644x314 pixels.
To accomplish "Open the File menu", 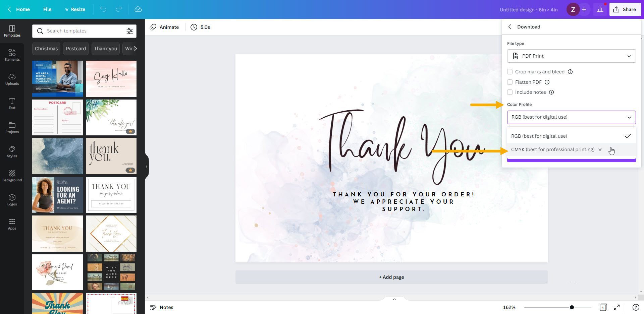I will [47, 9].
